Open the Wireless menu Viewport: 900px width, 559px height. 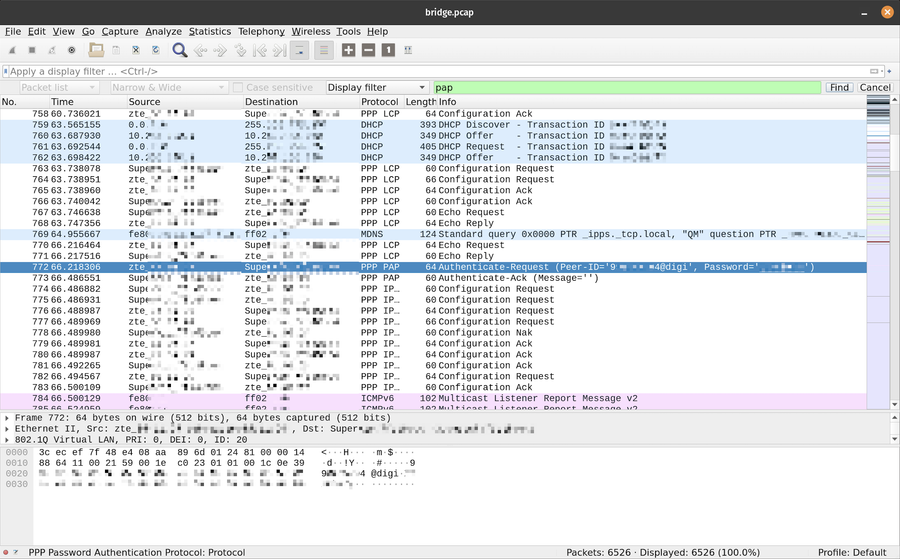[311, 32]
